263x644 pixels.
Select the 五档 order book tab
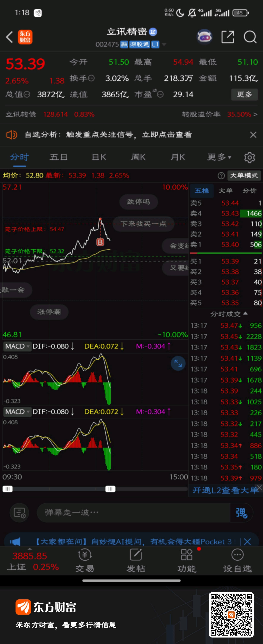pyautogui.click(x=202, y=191)
